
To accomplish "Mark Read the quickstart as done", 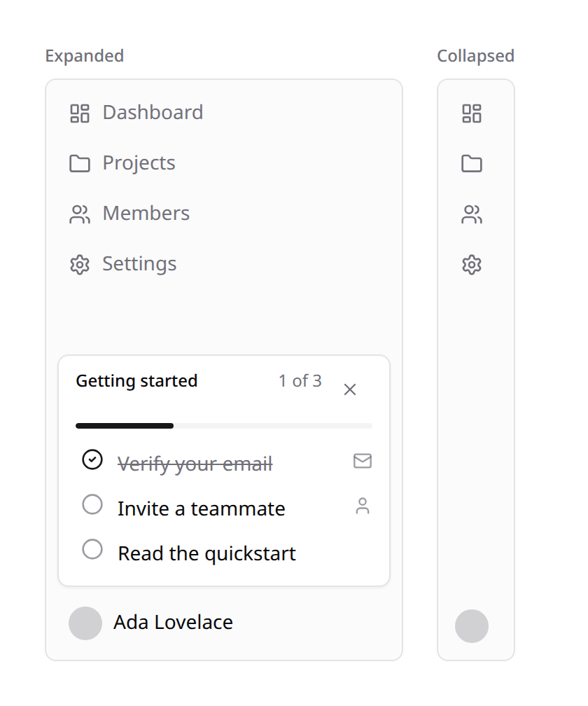I will [92, 549].
